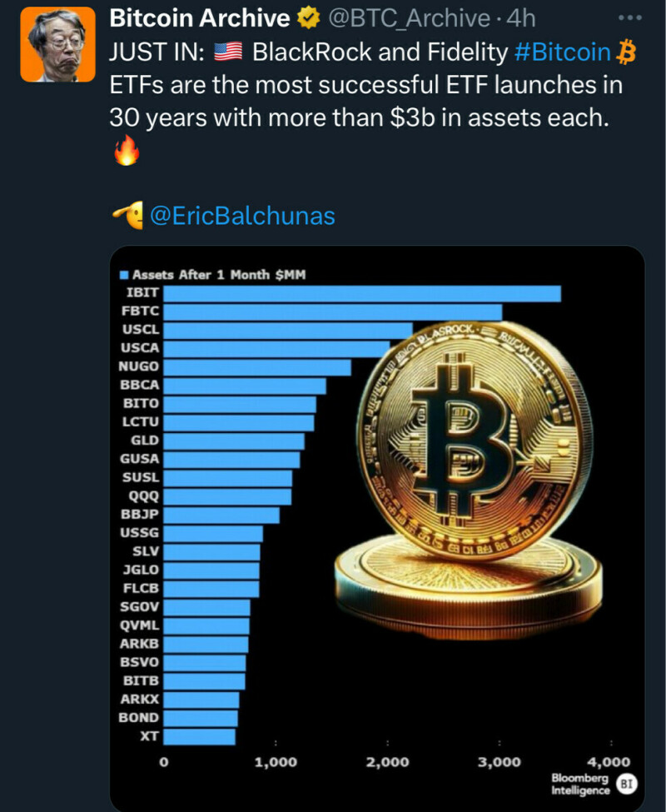Click the FBTC bar in the chart
The width and height of the screenshot is (666, 812).
point(332,311)
